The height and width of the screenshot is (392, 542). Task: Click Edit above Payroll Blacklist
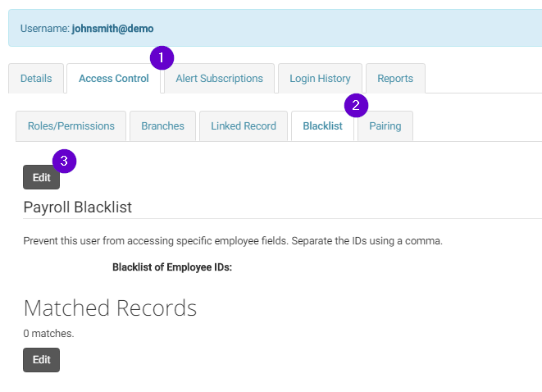(x=42, y=177)
